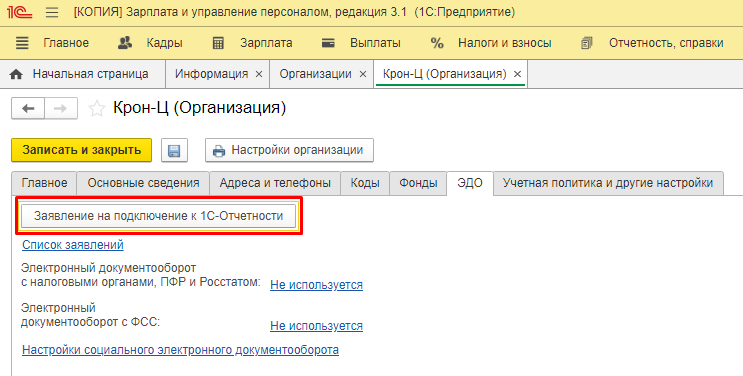Open the Выплаты section

[x=375, y=43]
